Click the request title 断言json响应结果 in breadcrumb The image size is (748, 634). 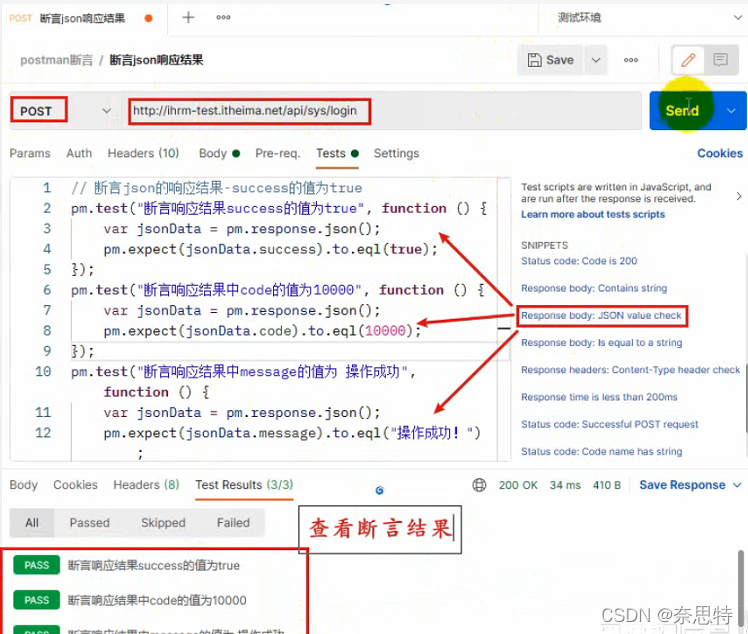[156, 60]
